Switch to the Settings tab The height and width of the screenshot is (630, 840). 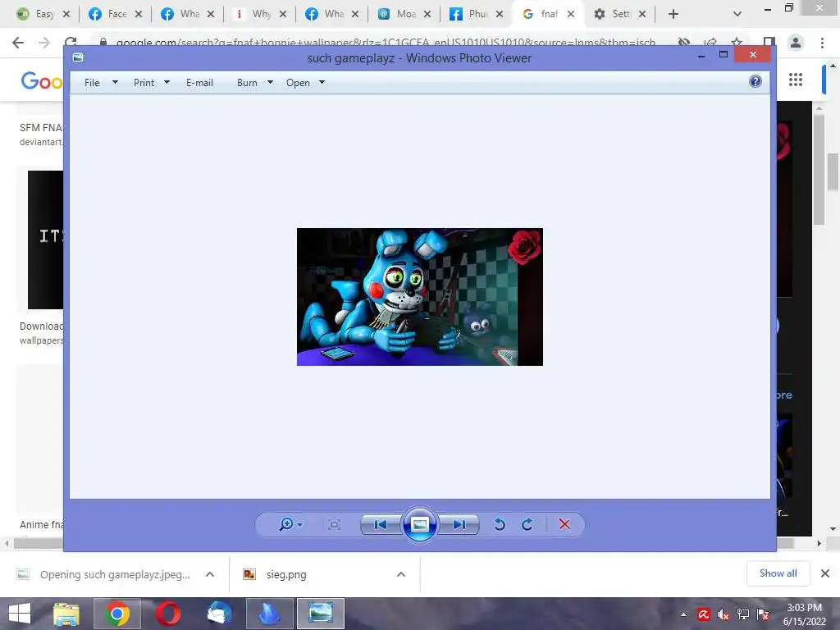click(621, 14)
